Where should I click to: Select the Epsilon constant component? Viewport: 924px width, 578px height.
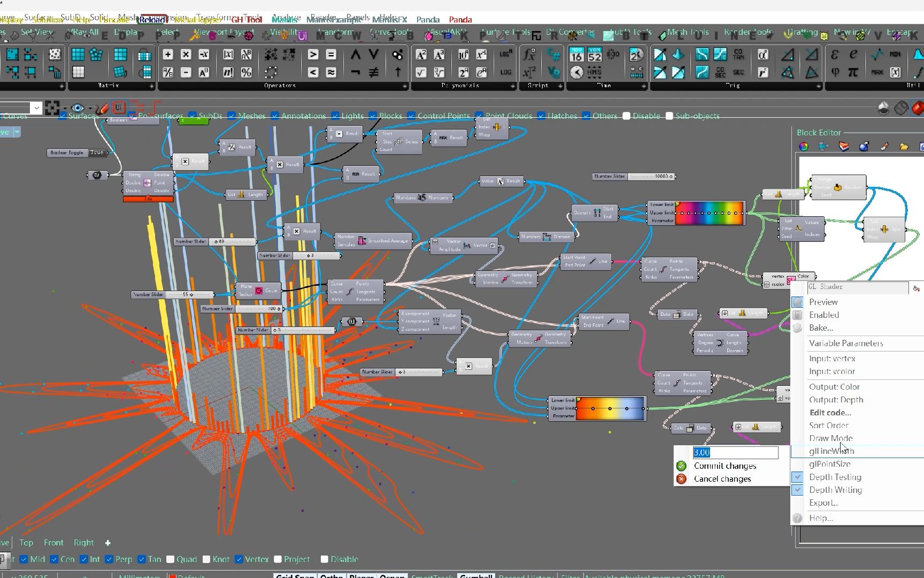(x=835, y=55)
